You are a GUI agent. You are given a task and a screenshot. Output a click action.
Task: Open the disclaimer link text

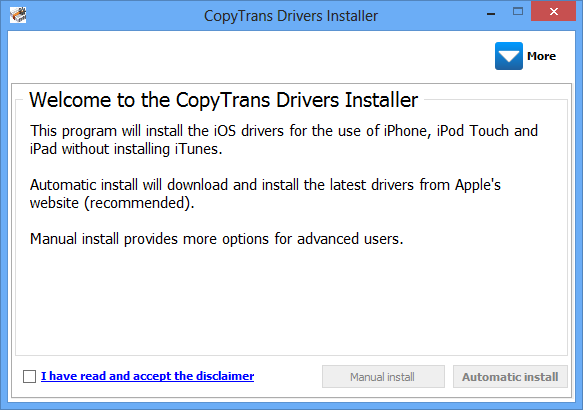coord(147,376)
